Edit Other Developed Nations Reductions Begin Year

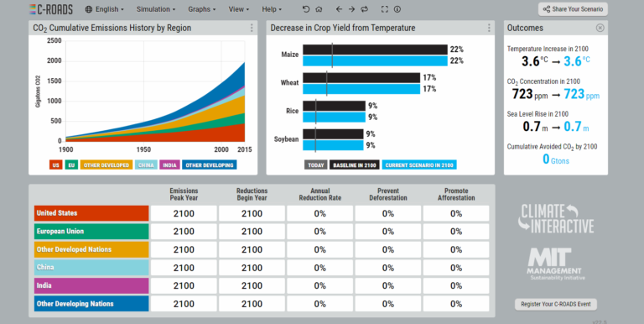(x=252, y=249)
